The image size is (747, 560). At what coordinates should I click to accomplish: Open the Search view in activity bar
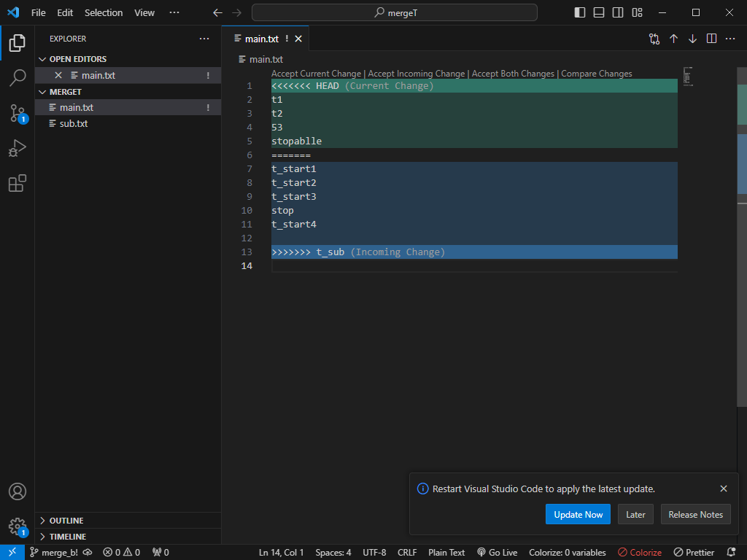18,78
